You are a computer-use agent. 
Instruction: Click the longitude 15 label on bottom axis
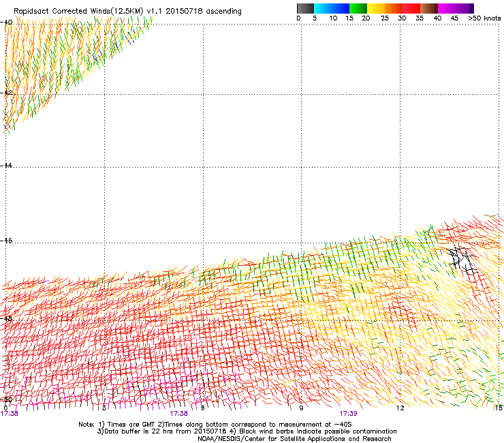499,408
